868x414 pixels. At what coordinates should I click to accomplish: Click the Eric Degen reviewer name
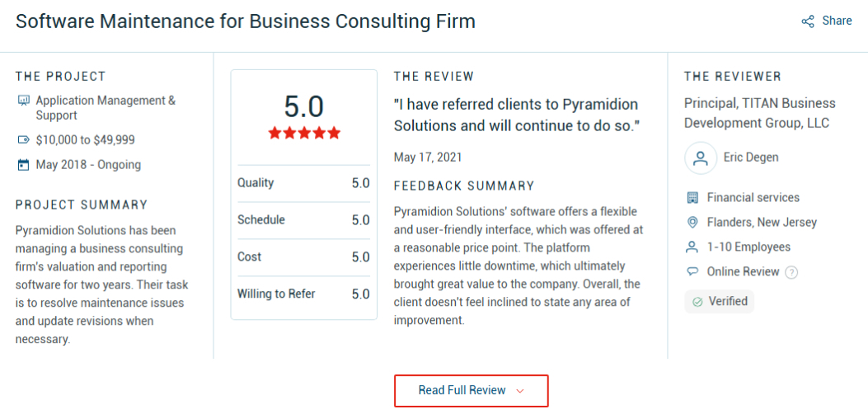click(751, 158)
